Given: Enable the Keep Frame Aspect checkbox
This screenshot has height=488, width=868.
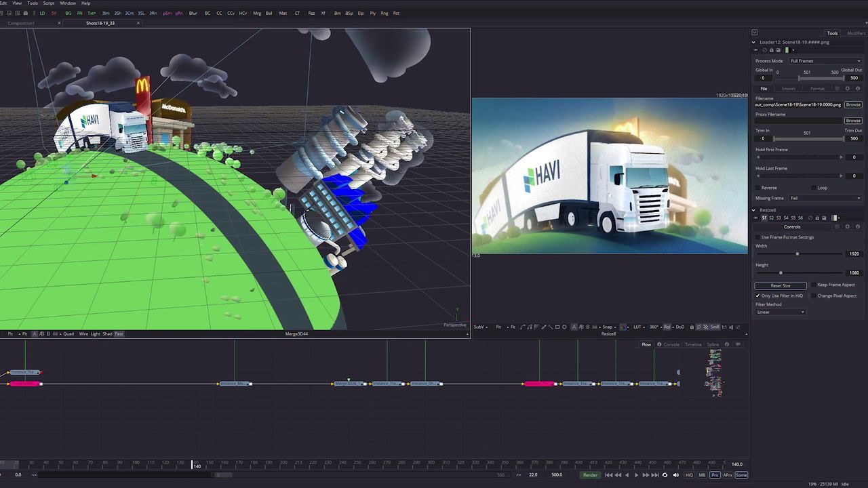Looking at the screenshot, I should click(814, 285).
